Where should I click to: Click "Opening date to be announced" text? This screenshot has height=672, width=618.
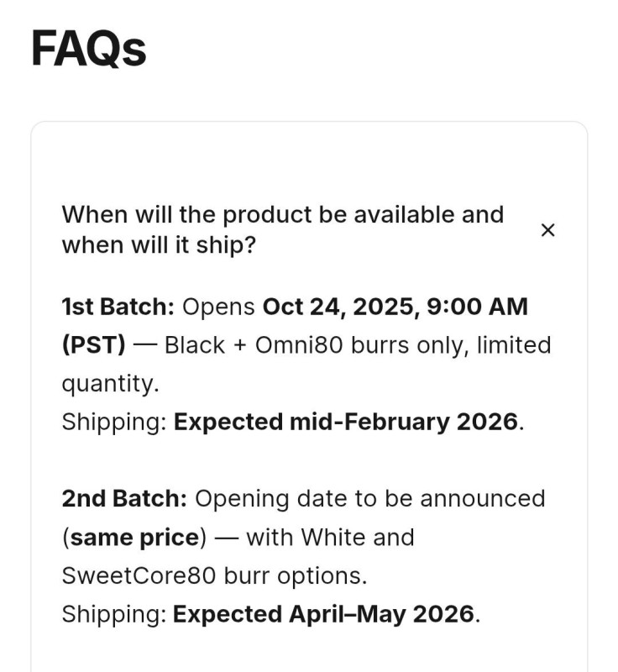point(369,498)
